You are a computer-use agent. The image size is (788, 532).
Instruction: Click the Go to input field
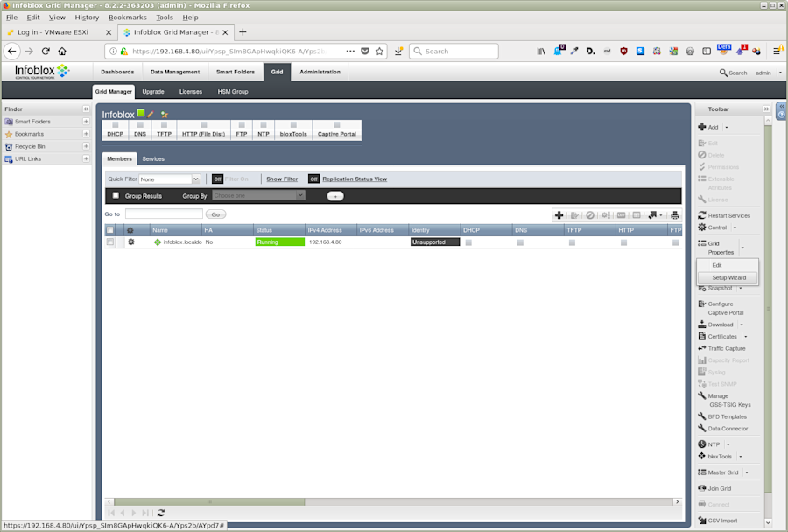(x=164, y=214)
